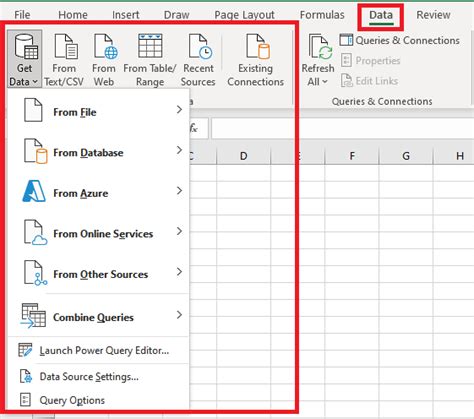Open the Combine Queries submenu

99,316
